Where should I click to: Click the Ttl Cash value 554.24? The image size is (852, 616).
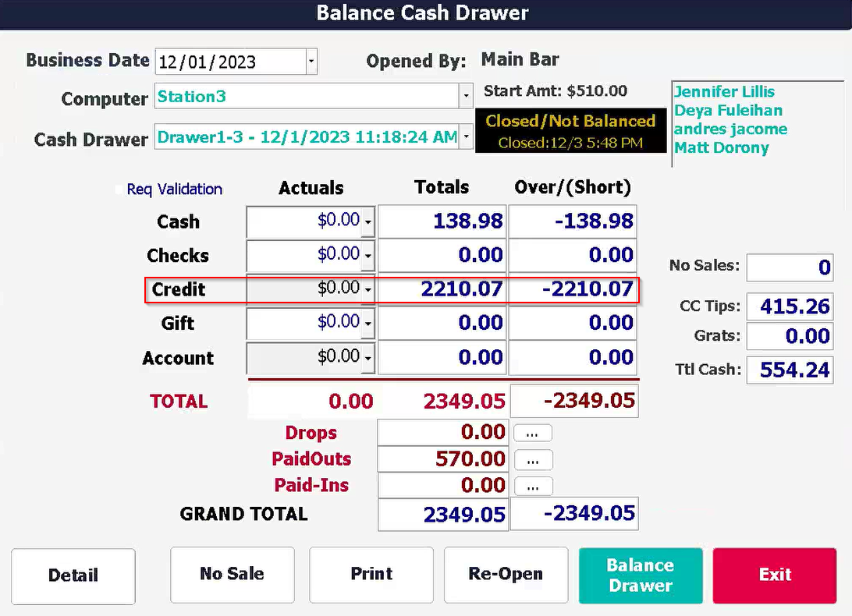[x=790, y=370]
